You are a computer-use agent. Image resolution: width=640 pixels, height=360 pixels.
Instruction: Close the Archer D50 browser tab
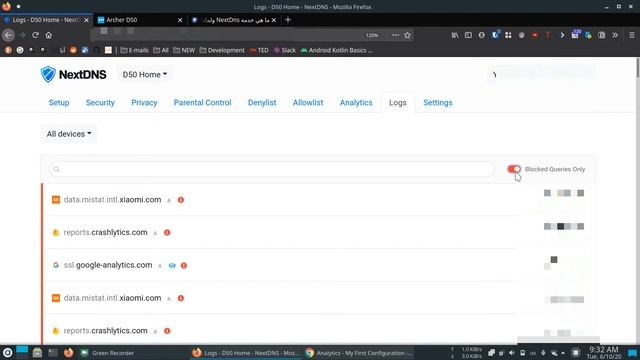click(180, 20)
